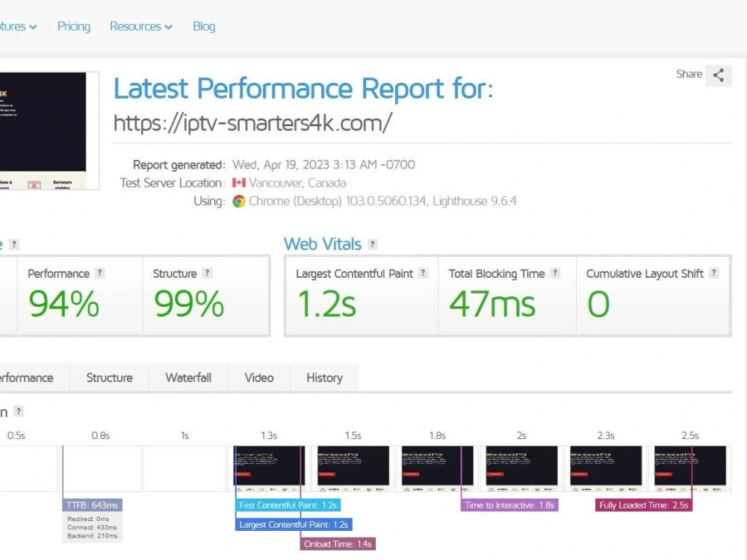Click the TTFB: 643ms marker
Screen dimensions: 747x560
coord(92,505)
